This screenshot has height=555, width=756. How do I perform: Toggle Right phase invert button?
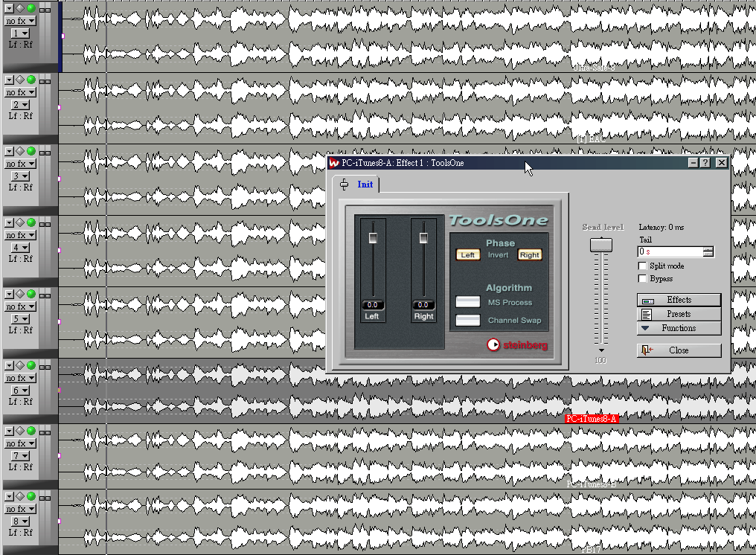coord(529,254)
